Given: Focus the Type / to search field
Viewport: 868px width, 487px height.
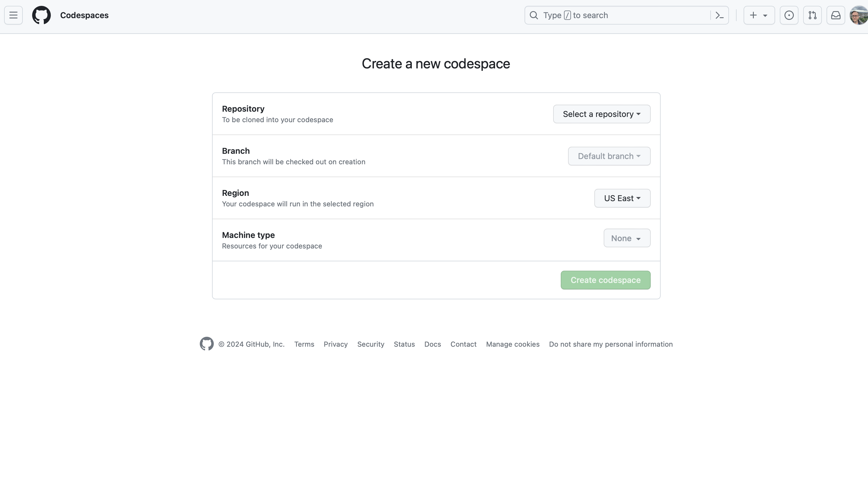Looking at the screenshot, I should click(x=626, y=15).
